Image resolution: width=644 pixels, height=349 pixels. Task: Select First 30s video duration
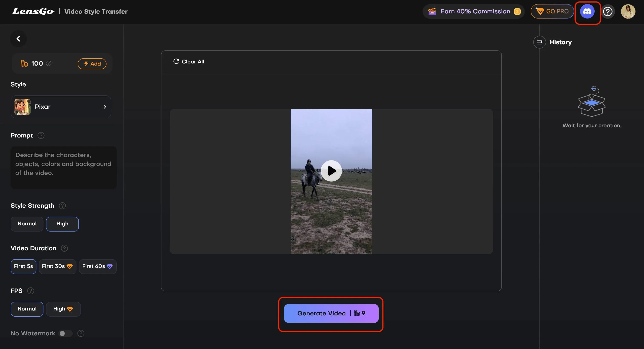(x=57, y=266)
